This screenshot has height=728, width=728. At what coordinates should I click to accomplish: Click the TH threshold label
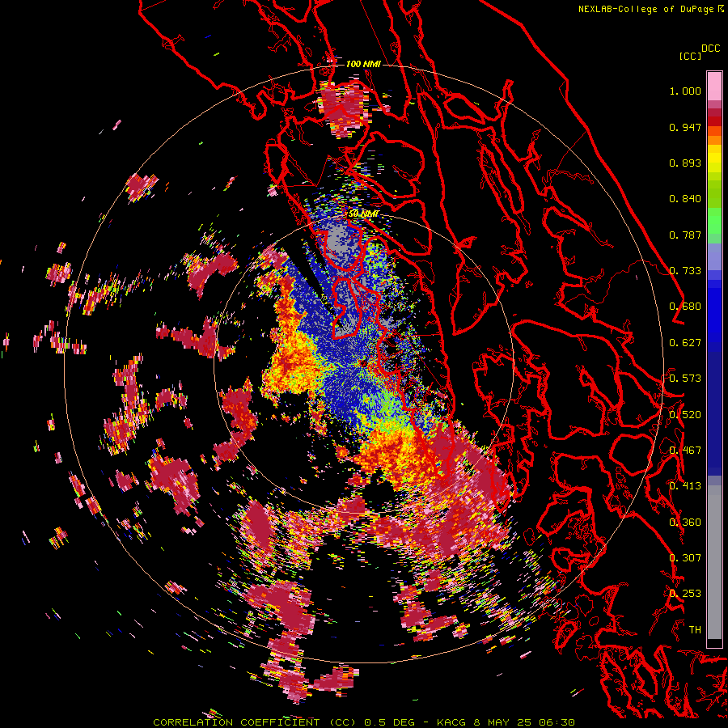pos(695,630)
